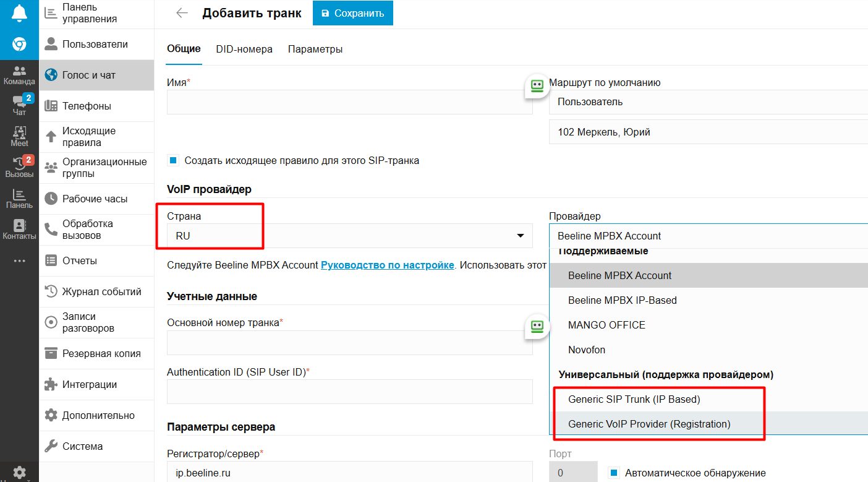The width and height of the screenshot is (868, 482).
Task: Click the Провайдер combo box
Action: [x=708, y=236]
